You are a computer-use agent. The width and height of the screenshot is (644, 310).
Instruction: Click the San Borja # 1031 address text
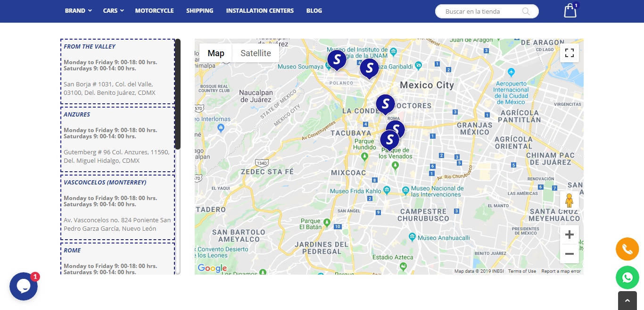[109, 88]
